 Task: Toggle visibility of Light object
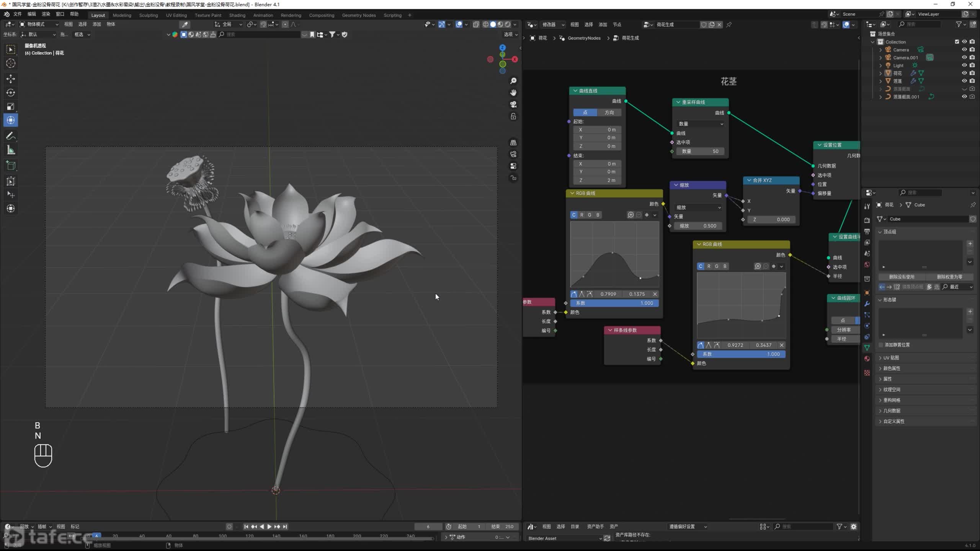click(x=964, y=65)
